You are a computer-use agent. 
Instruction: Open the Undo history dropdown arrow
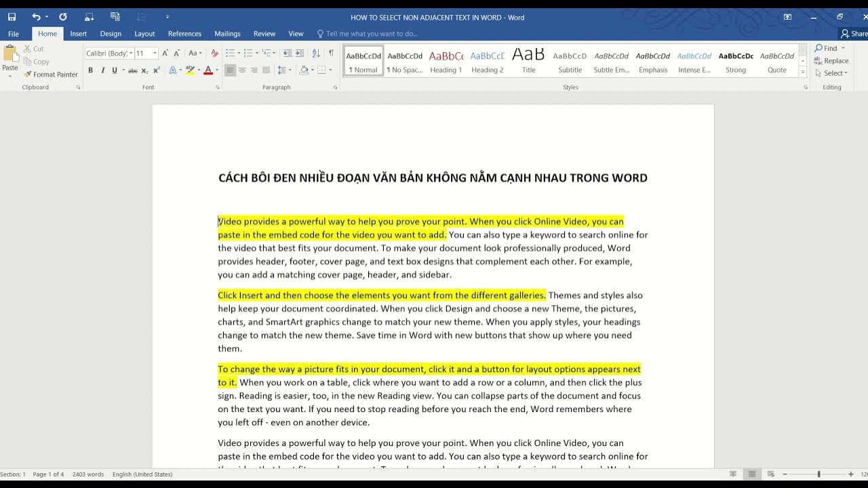pos(47,17)
